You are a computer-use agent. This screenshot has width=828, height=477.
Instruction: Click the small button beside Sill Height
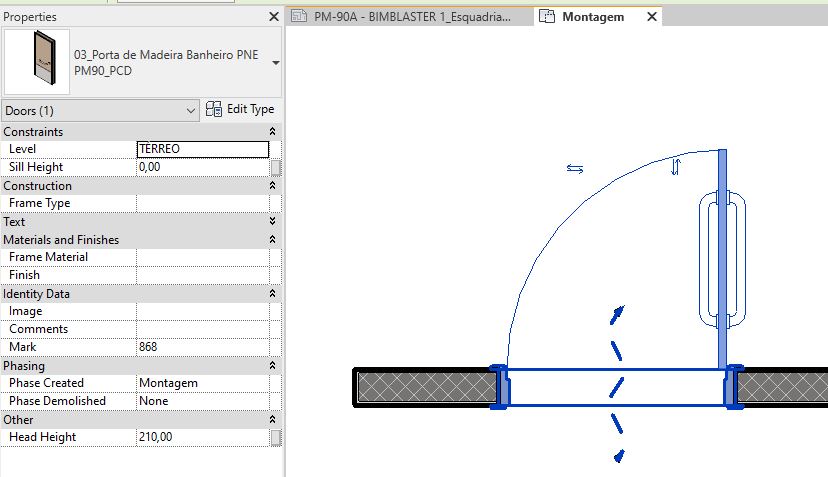[x=276, y=167]
